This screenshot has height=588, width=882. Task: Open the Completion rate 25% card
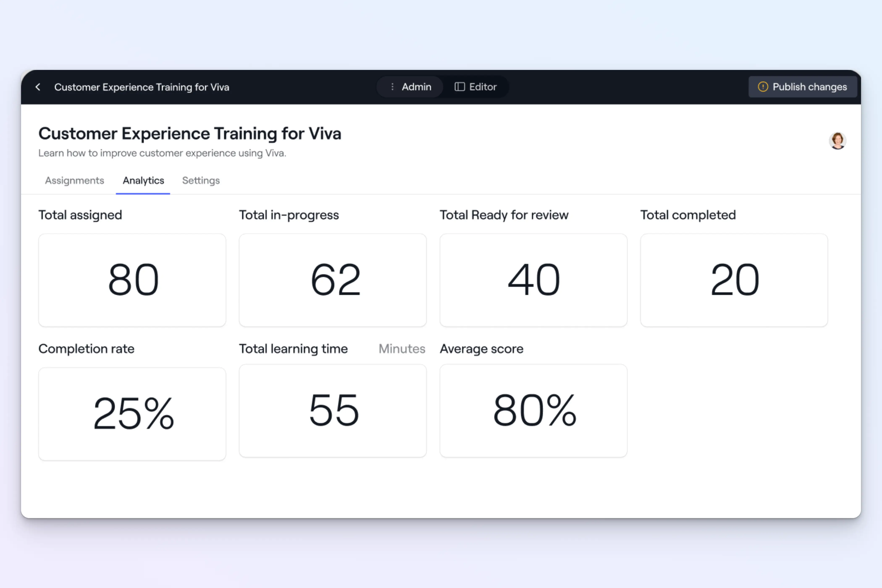point(132,414)
